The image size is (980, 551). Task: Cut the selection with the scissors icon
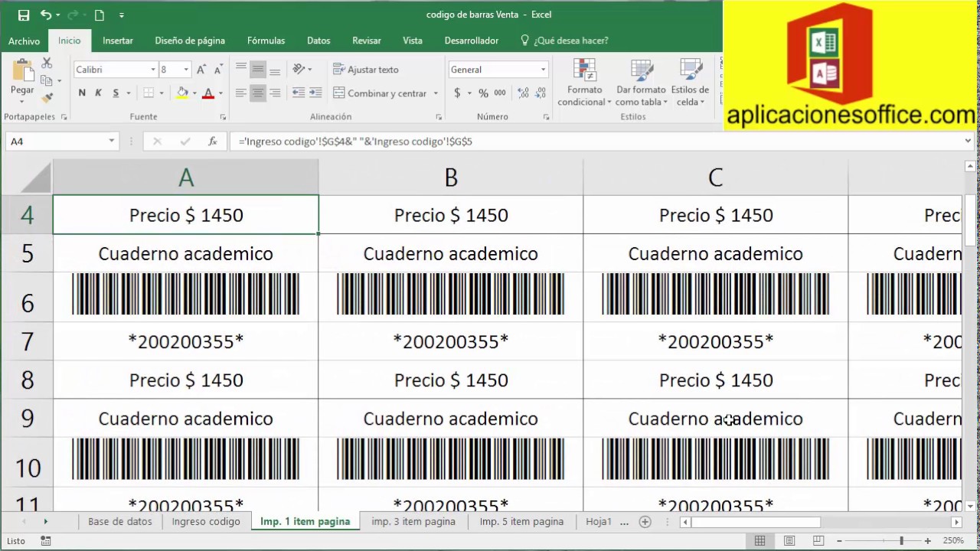click(x=47, y=64)
